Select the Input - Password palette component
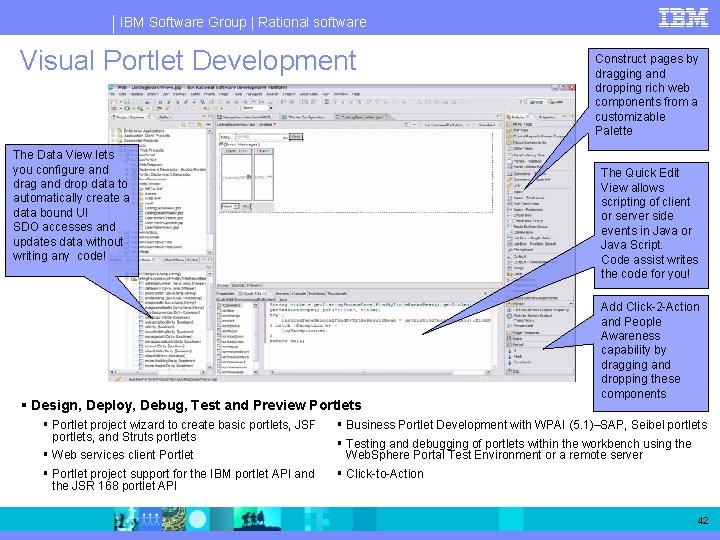 pyautogui.click(x=525, y=210)
